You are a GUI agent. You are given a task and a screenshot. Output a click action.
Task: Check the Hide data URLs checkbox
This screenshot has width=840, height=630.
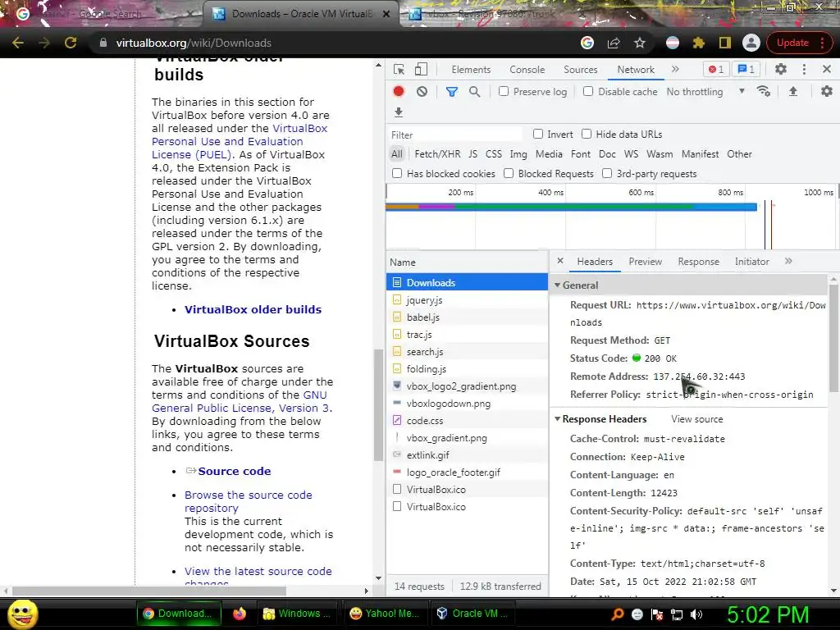click(x=587, y=134)
